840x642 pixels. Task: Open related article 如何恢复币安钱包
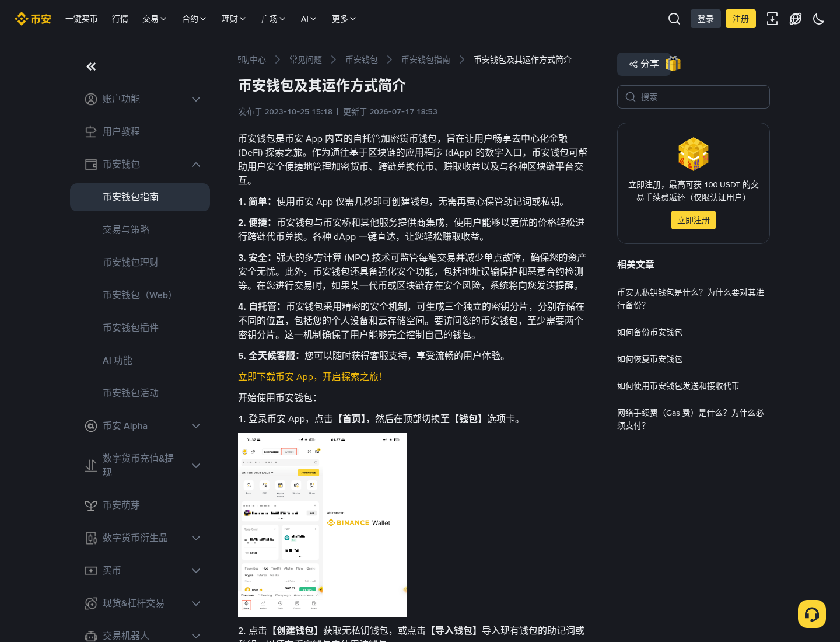point(650,359)
